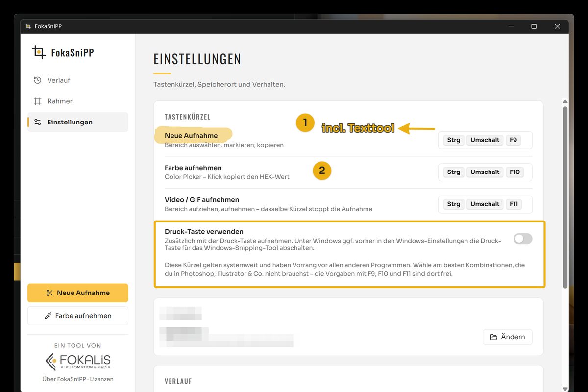Click the Neue Aufnahme label in Tastenkürzel list

pyautogui.click(x=191, y=136)
